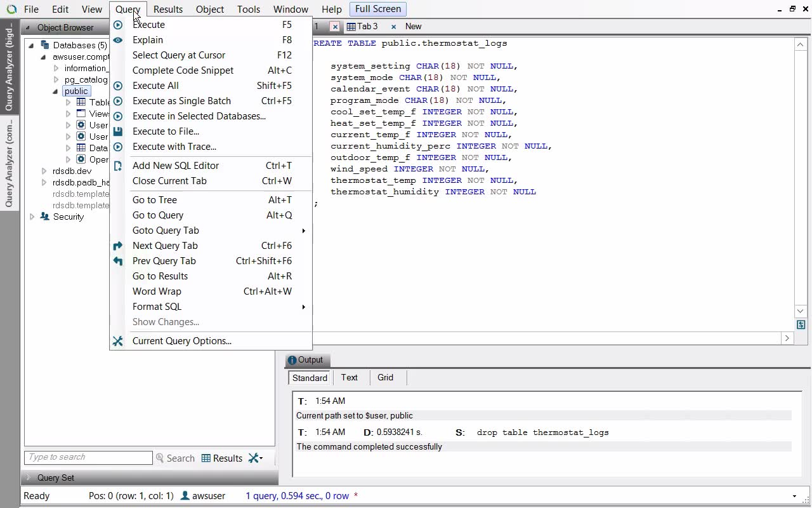The width and height of the screenshot is (812, 508).
Task: Select Word Wrap in the Query menu
Action: pos(157,291)
